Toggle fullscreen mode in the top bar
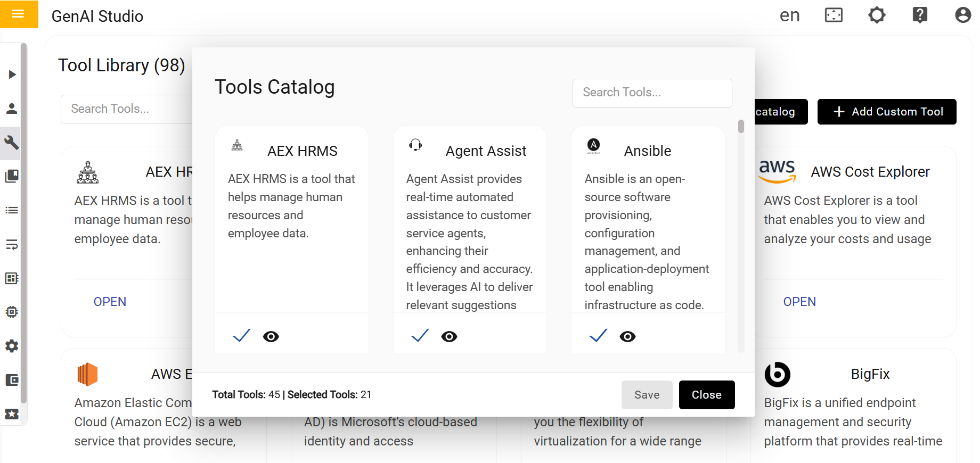Image resolution: width=980 pixels, height=463 pixels. tap(834, 15)
